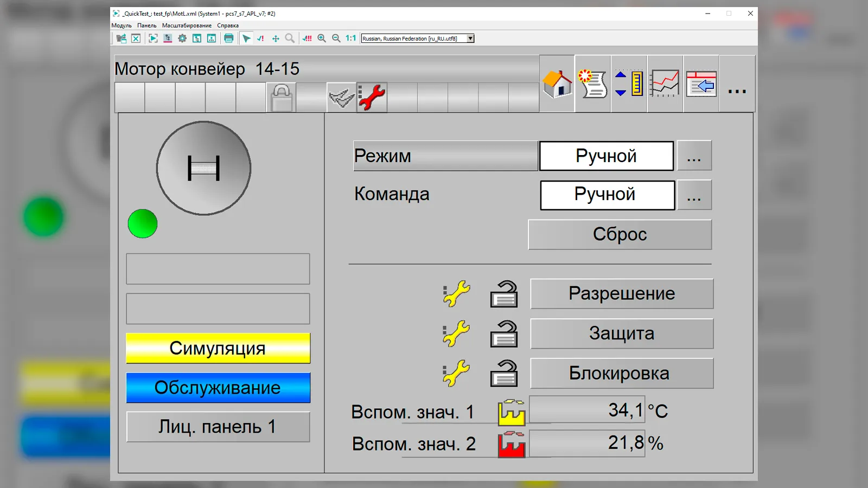This screenshot has width=868, height=488.
Task: Select the arrow pointer tool
Action: 246,38
